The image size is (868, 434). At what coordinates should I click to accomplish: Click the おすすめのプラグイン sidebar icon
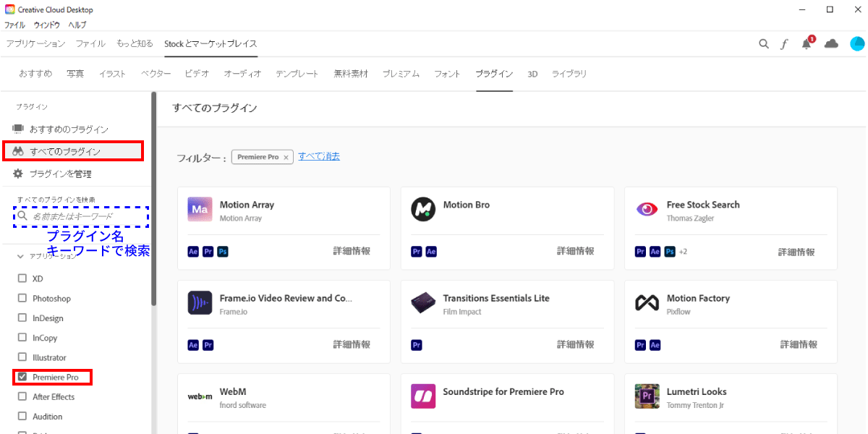click(18, 129)
